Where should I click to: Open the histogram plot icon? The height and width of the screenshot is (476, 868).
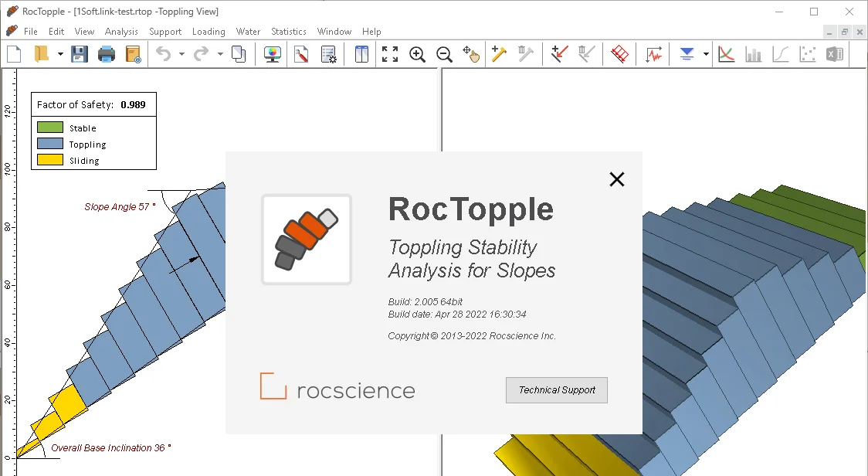754,54
